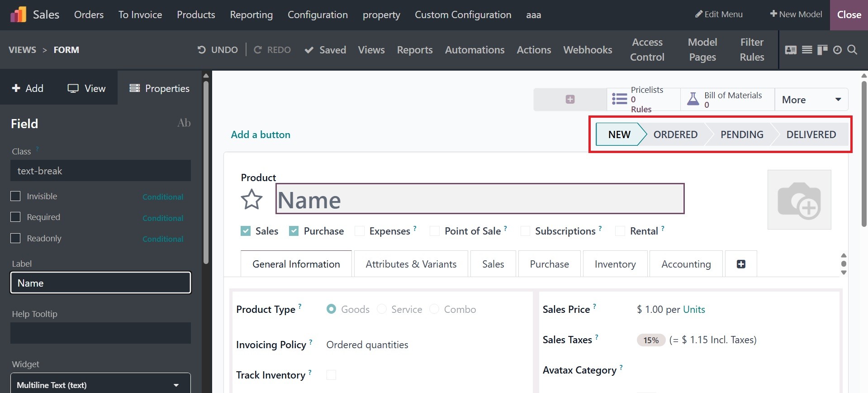Click the favorite star next to Name
The width and height of the screenshot is (868, 393).
pyautogui.click(x=251, y=200)
